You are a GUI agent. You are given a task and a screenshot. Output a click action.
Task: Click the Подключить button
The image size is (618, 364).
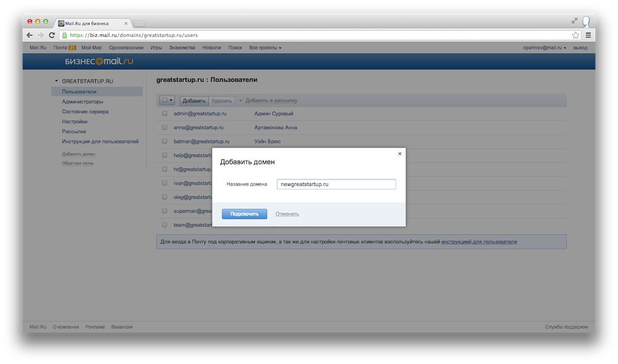[244, 214]
